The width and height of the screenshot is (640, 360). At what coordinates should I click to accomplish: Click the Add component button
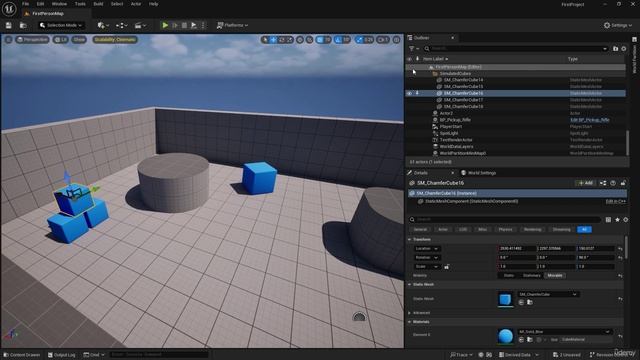[x=585, y=183]
